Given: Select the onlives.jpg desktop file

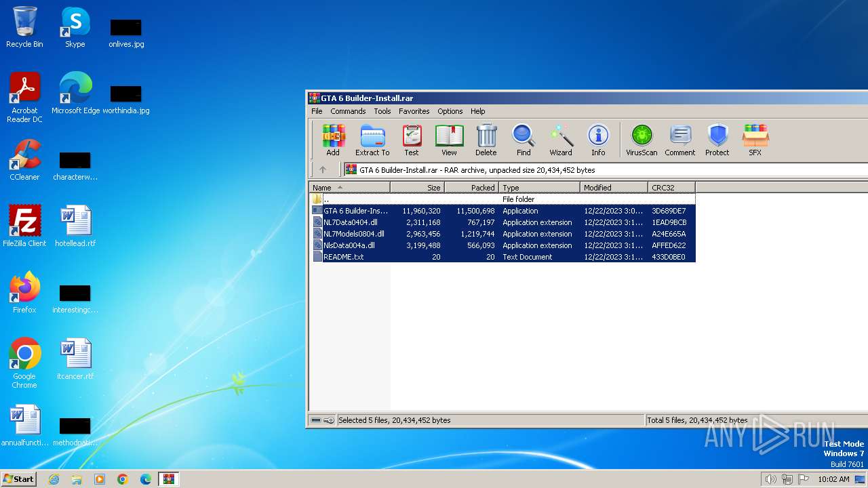Looking at the screenshot, I should click(x=126, y=32).
